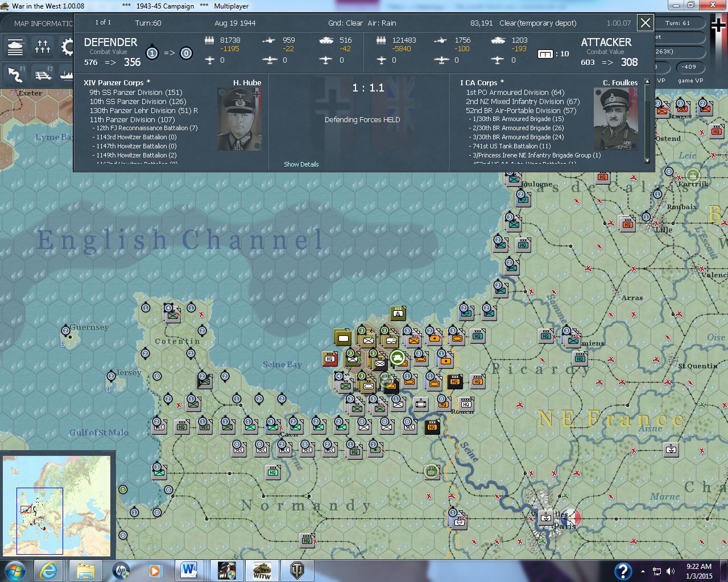Select the unit counter on Paris

546,517
